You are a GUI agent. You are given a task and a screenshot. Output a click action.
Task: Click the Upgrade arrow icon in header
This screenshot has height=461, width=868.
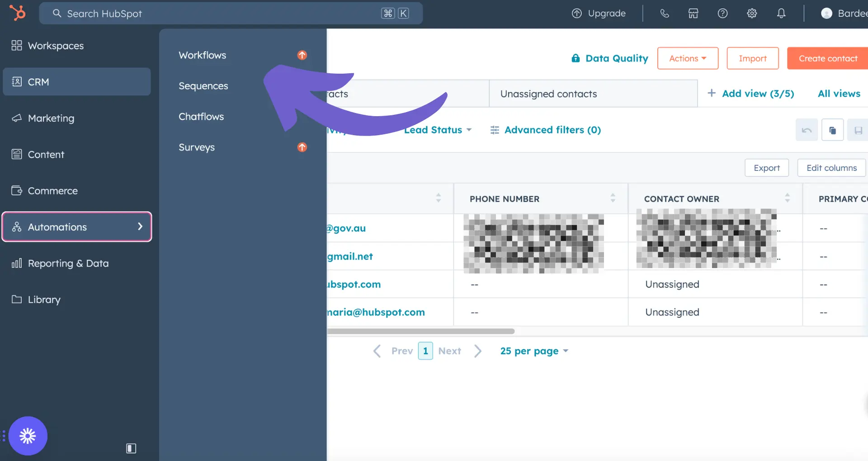pyautogui.click(x=577, y=14)
